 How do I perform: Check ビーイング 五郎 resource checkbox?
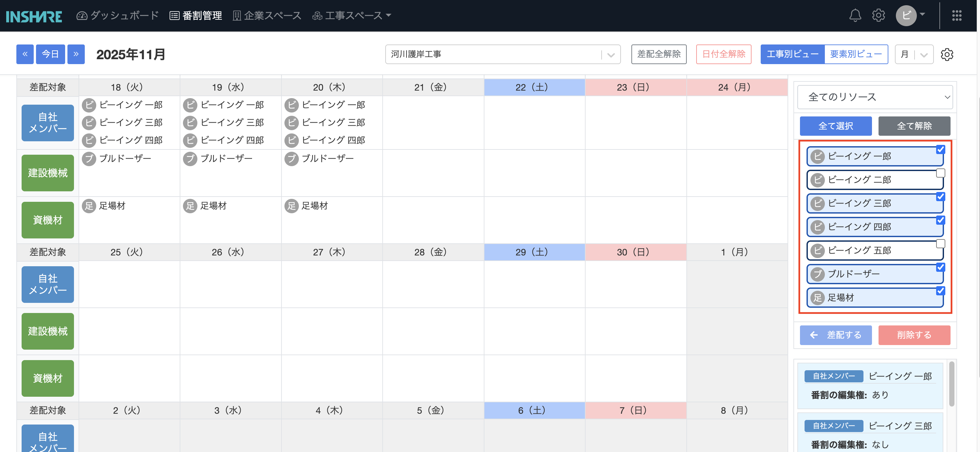click(940, 244)
